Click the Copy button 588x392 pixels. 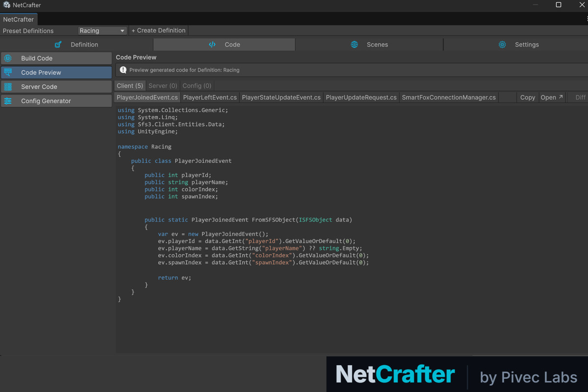528,98
